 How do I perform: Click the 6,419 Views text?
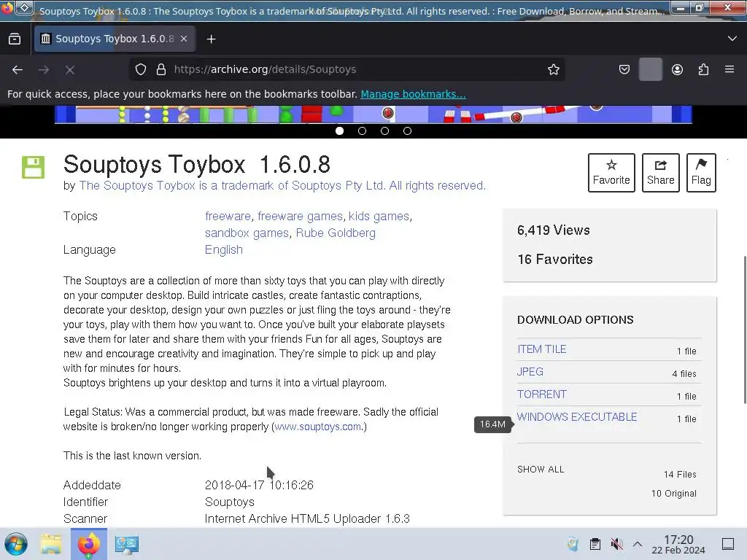554,230
